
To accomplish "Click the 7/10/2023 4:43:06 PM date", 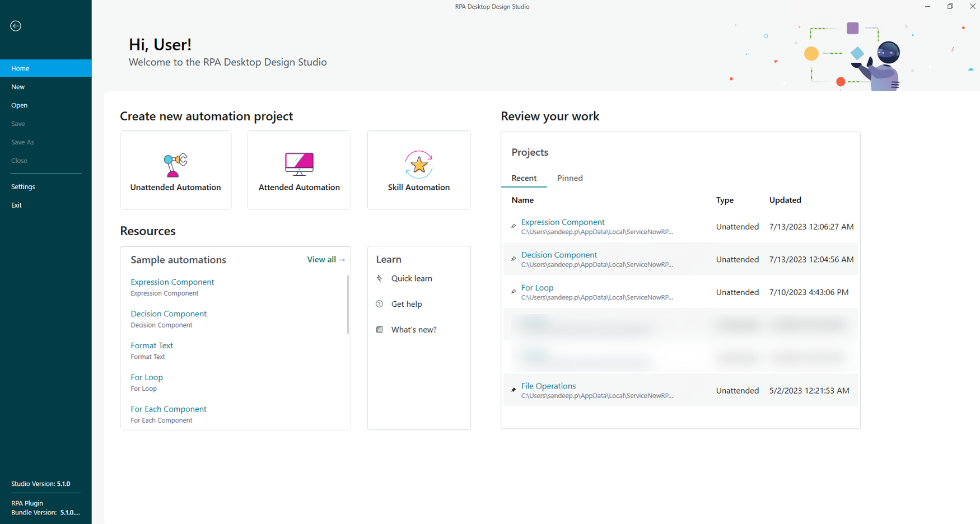I will 809,292.
